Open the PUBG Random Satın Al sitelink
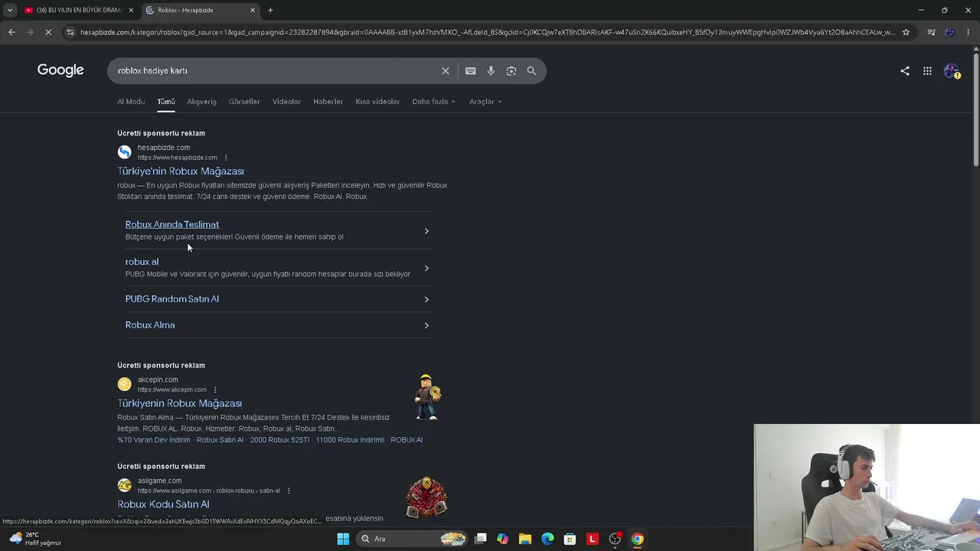 pos(172,299)
